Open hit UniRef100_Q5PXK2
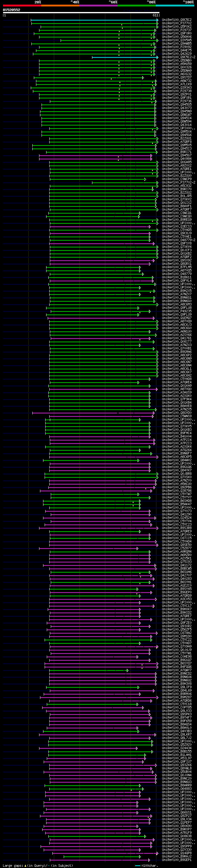 click(176, 26)
